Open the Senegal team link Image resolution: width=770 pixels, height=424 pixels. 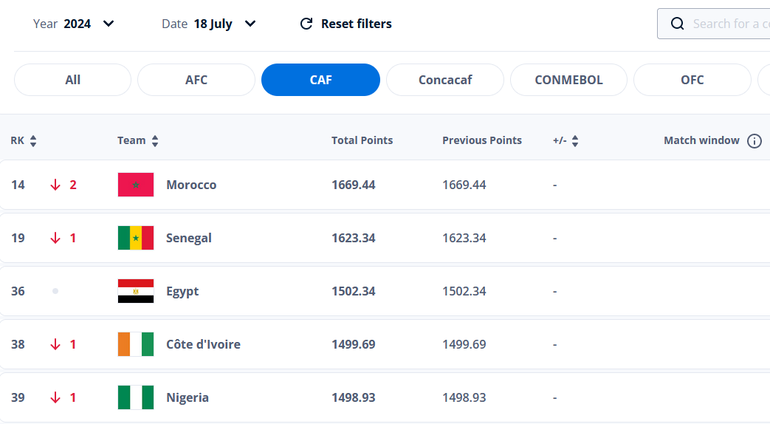point(189,238)
